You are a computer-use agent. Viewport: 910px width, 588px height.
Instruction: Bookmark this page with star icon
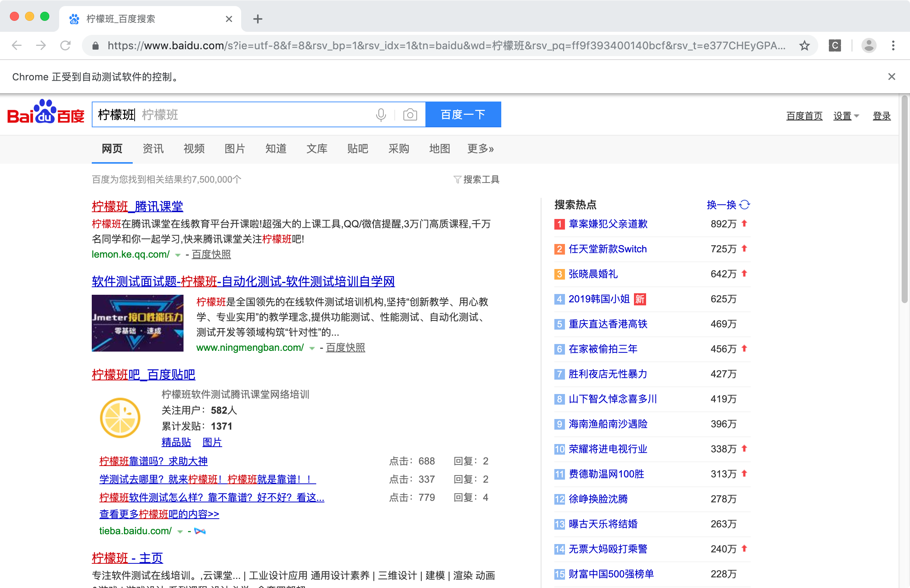pyautogui.click(x=804, y=46)
